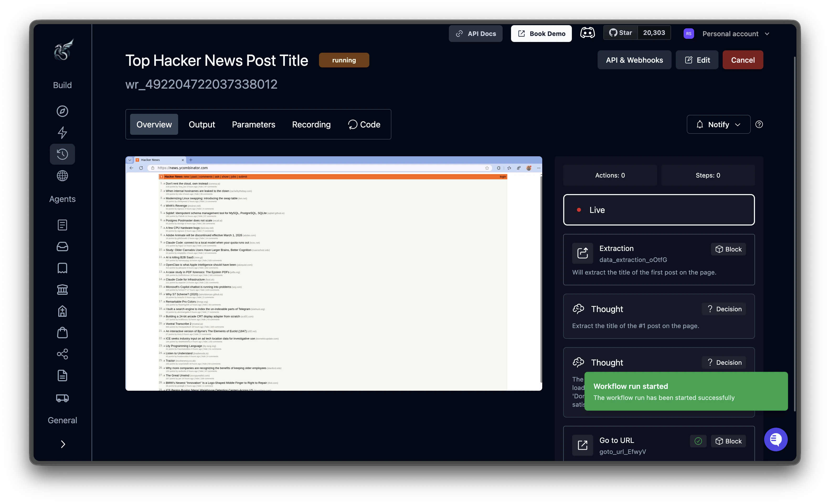
Task: Open the inbox icon in the sidebar
Action: click(62, 246)
